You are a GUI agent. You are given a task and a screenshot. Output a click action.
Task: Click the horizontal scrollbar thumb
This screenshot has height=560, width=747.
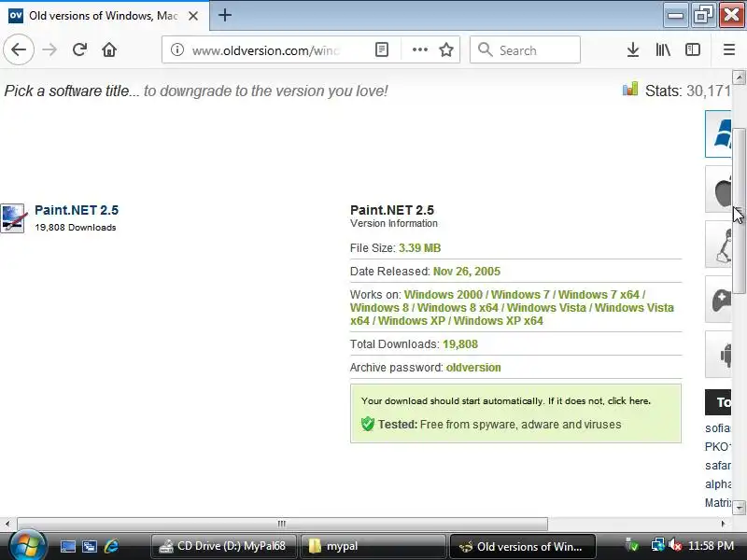[x=282, y=524]
